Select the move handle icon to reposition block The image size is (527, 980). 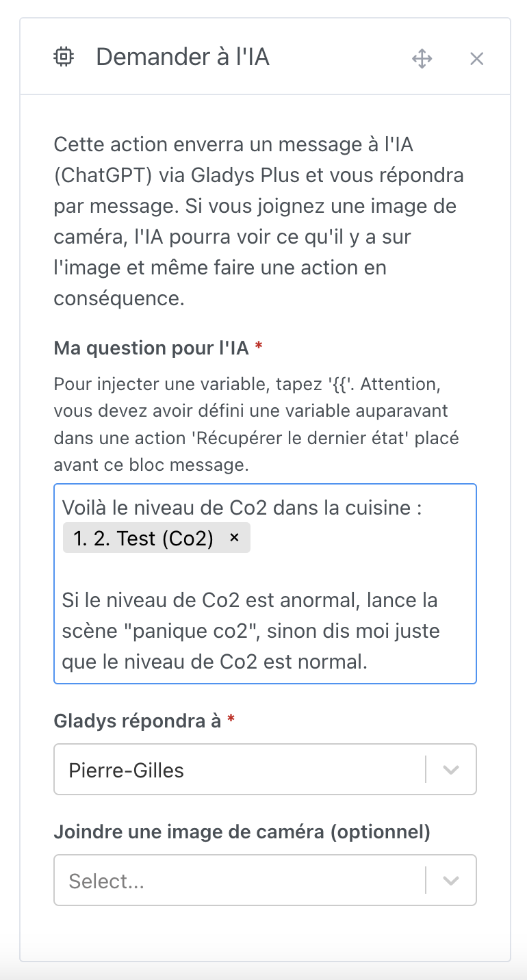422,59
